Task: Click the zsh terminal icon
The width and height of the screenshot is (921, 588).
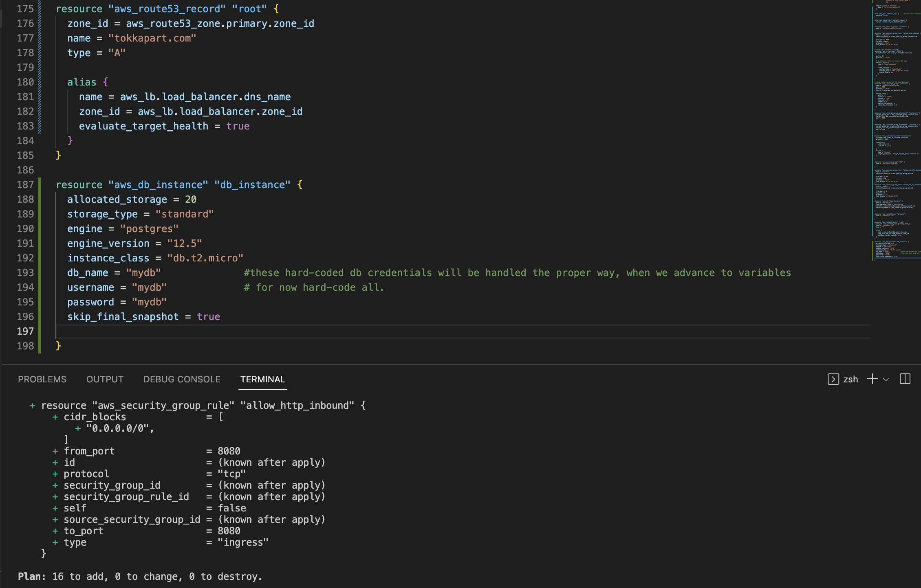Action: tap(833, 379)
